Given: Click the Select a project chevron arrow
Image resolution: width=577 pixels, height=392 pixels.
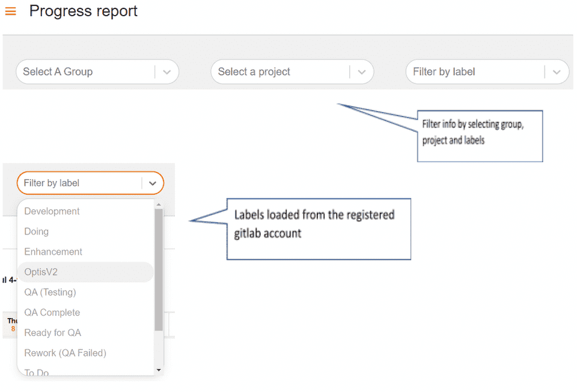Looking at the screenshot, I should [362, 72].
